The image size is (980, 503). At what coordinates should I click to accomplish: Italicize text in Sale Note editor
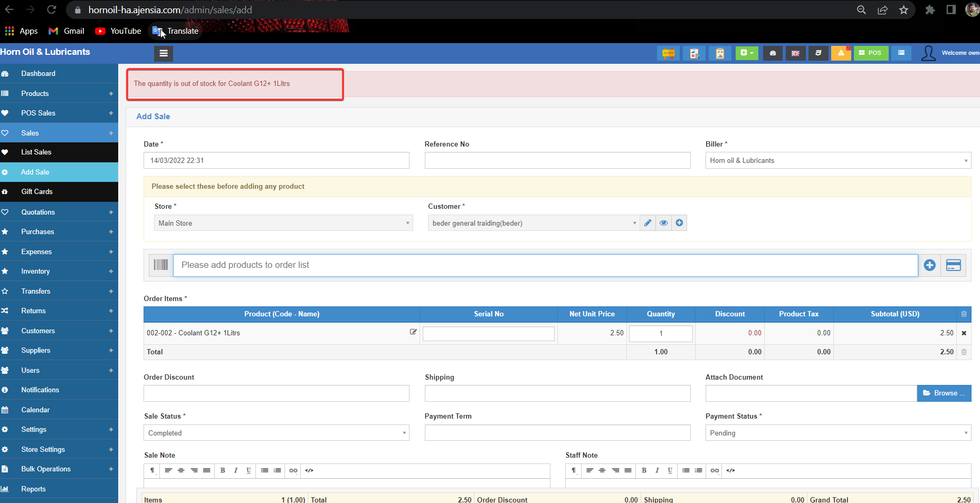tap(235, 470)
